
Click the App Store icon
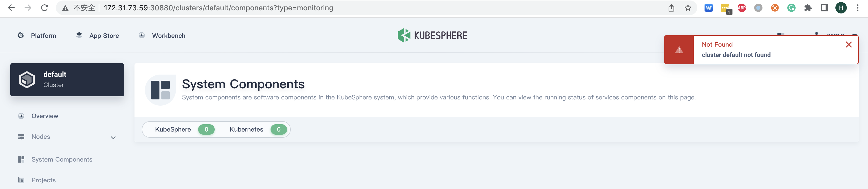(x=79, y=35)
